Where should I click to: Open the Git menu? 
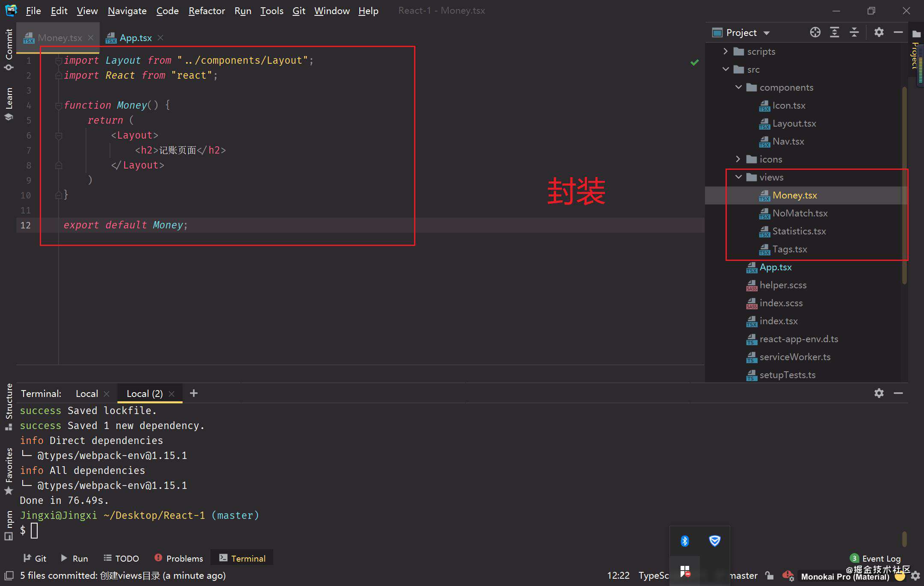click(299, 11)
